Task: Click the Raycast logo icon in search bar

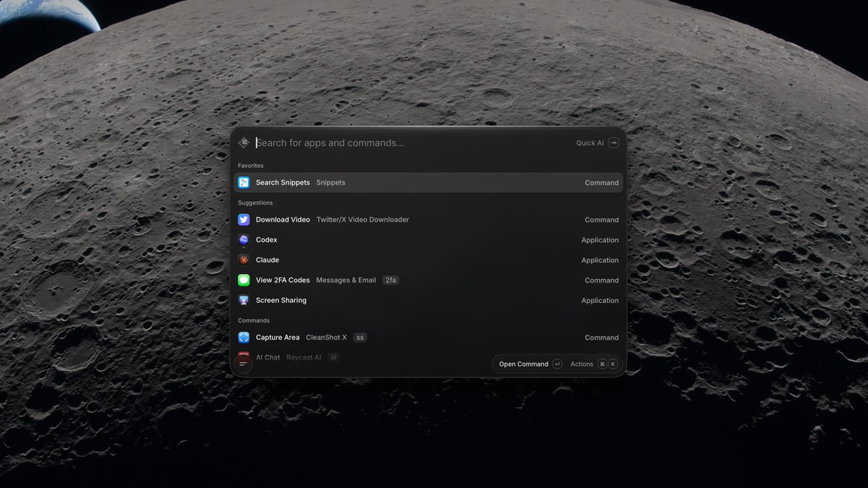Action: click(244, 143)
